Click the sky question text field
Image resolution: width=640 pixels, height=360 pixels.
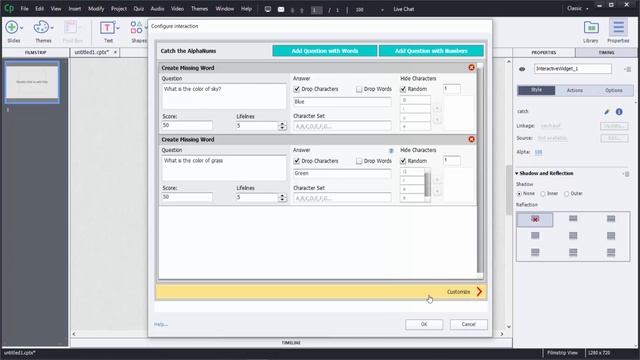pyautogui.click(x=224, y=96)
